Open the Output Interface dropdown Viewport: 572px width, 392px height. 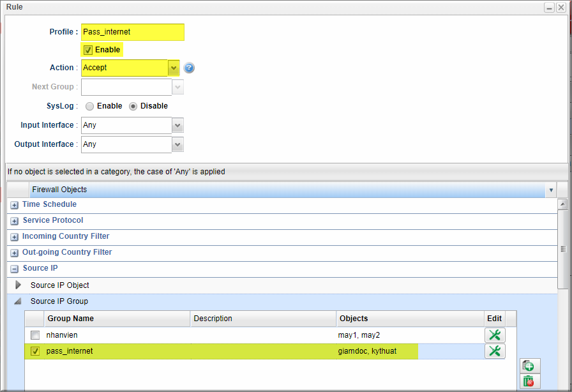click(177, 144)
